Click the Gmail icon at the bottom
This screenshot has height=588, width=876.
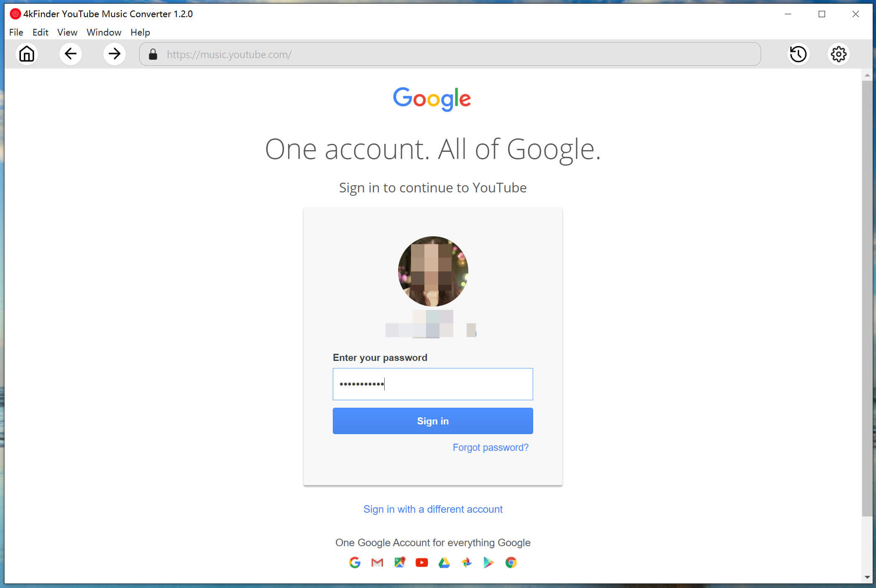[377, 562]
